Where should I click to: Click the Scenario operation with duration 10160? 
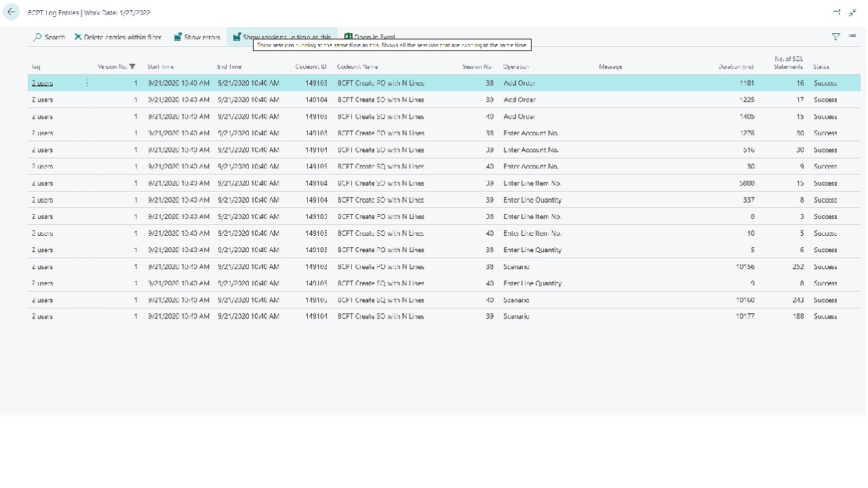[516, 300]
